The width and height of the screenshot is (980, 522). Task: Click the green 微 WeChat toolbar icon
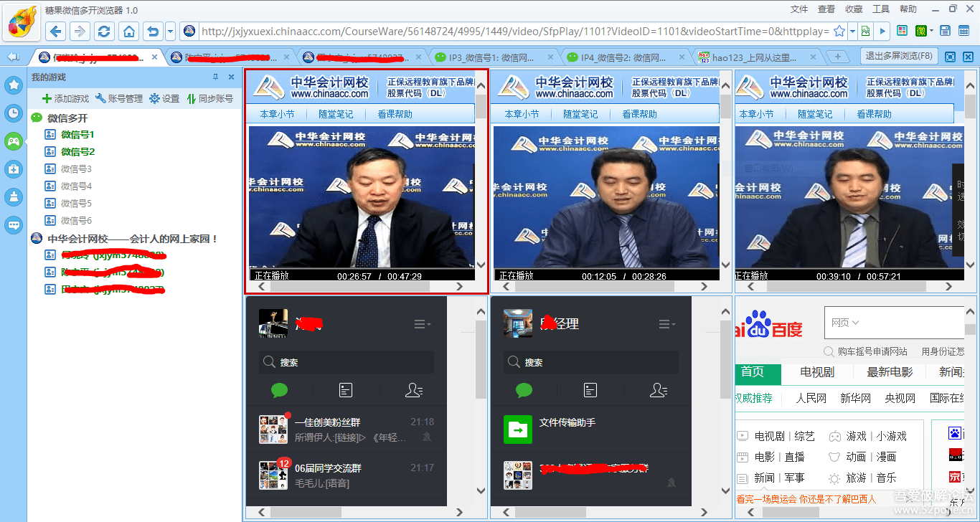[x=920, y=30]
